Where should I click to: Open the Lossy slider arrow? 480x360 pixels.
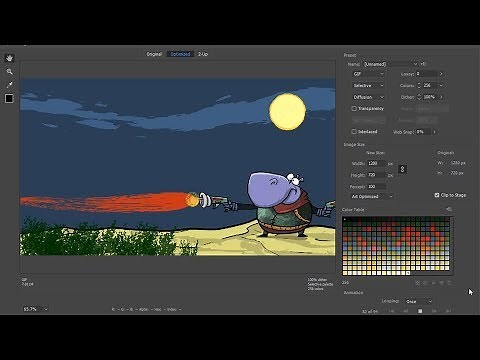click(441, 74)
